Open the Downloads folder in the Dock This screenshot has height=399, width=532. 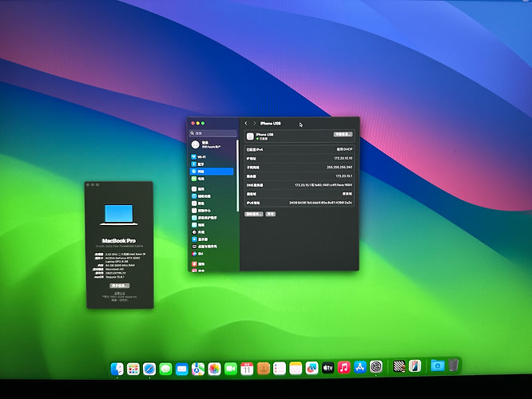pos(438,365)
